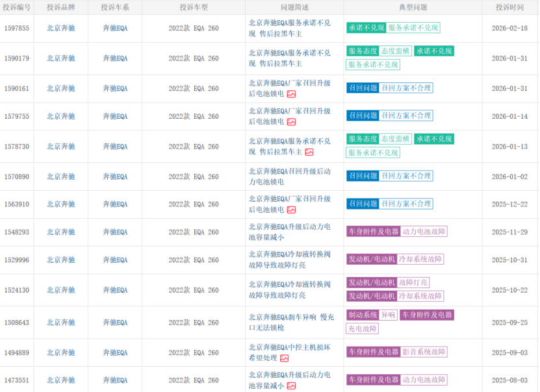This screenshot has height=392, width=540.
Task: Open complaint 1548293 battery capacity summary link
Action: [289, 232]
